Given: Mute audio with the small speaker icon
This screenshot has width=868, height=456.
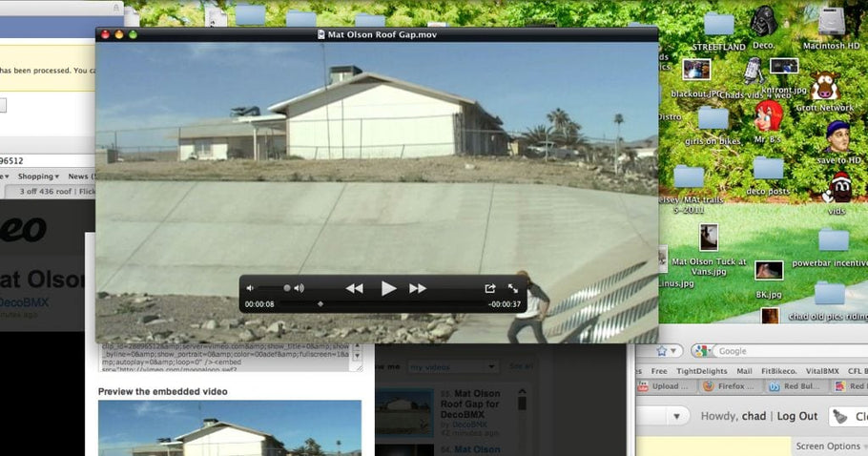Looking at the screenshot, I should [250, 288].
